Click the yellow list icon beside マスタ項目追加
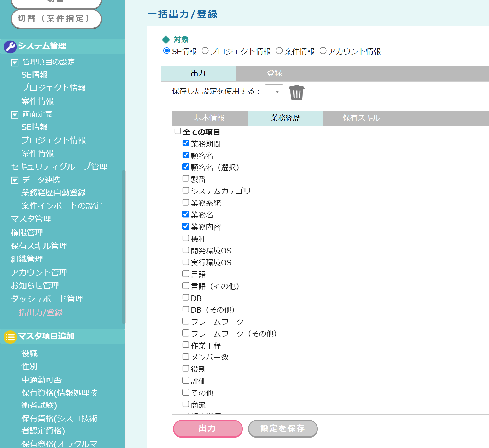Image resolution: width=489 pixels, height=448 pixels. coord(10,337)
